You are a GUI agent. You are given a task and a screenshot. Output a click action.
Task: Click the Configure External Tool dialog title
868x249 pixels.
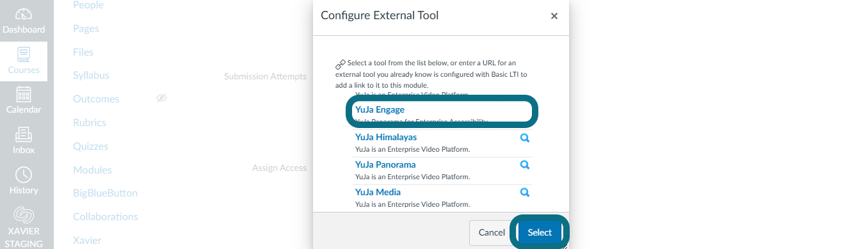(x=380, y=15)
